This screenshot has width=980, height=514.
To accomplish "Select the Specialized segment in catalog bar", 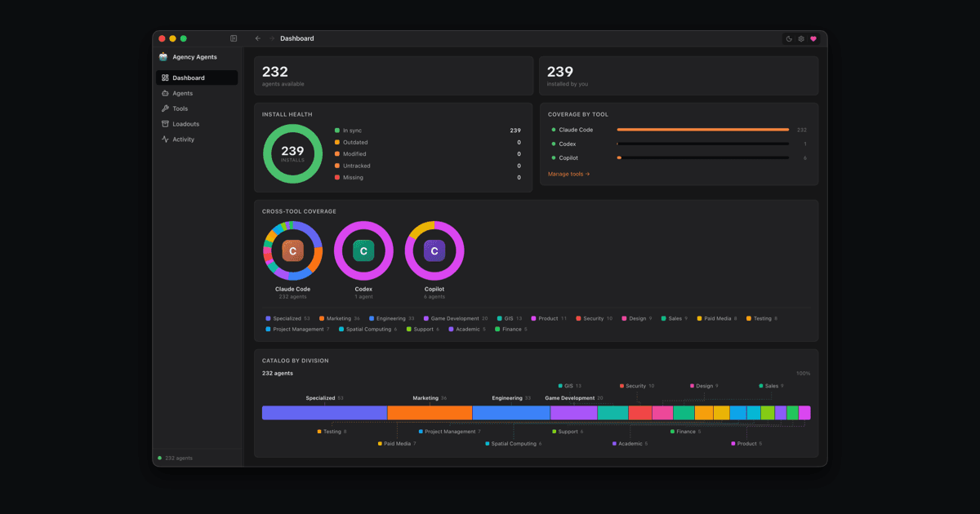I will tap(324, 413).
